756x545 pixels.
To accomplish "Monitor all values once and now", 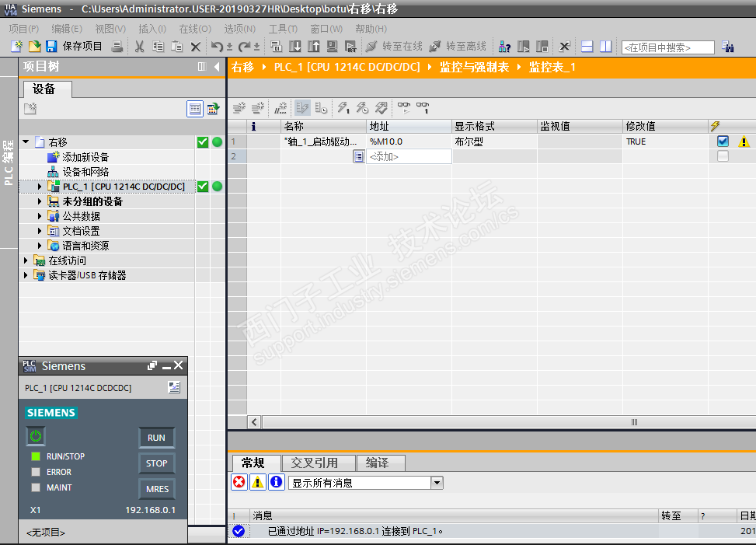I will coord(423,107).
